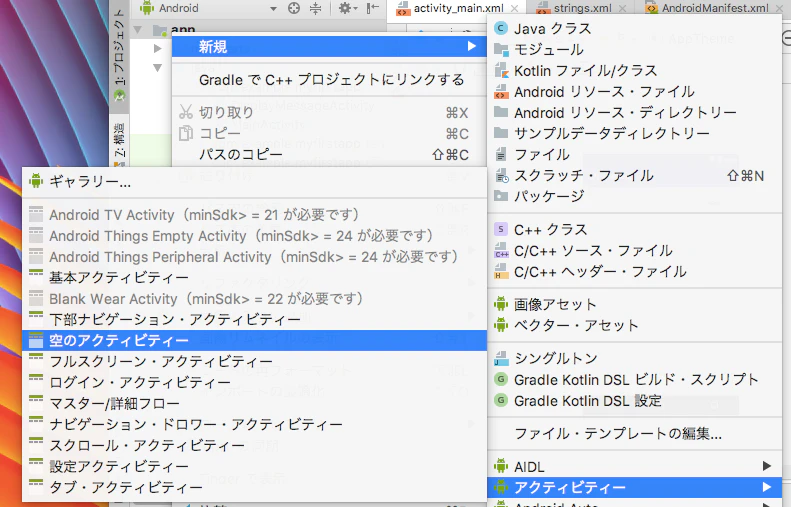Select 設定アクティビティー template

point(254,467)
